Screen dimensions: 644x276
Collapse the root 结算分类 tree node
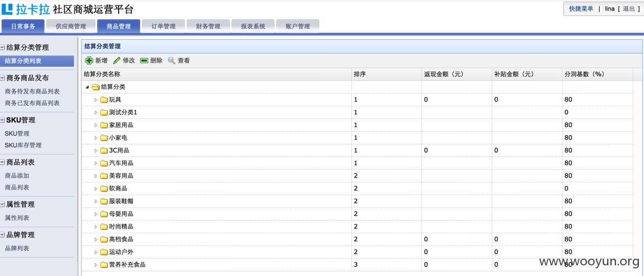tap(87, 87)
